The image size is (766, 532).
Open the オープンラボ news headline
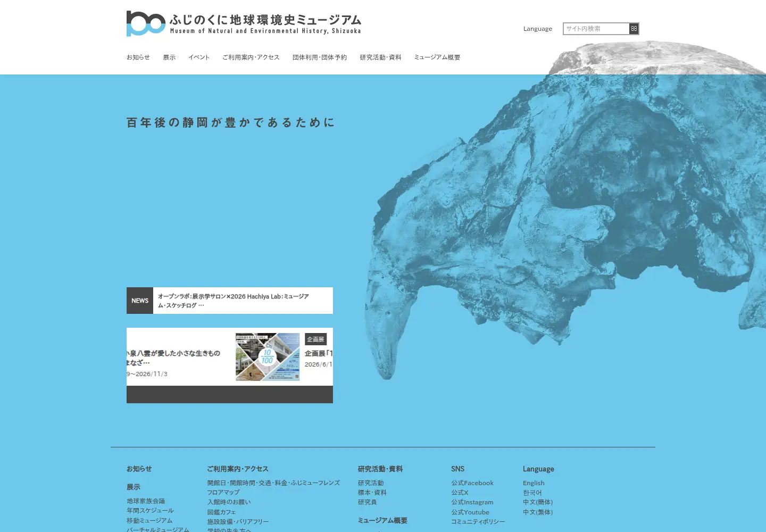[x=233, y=301]
